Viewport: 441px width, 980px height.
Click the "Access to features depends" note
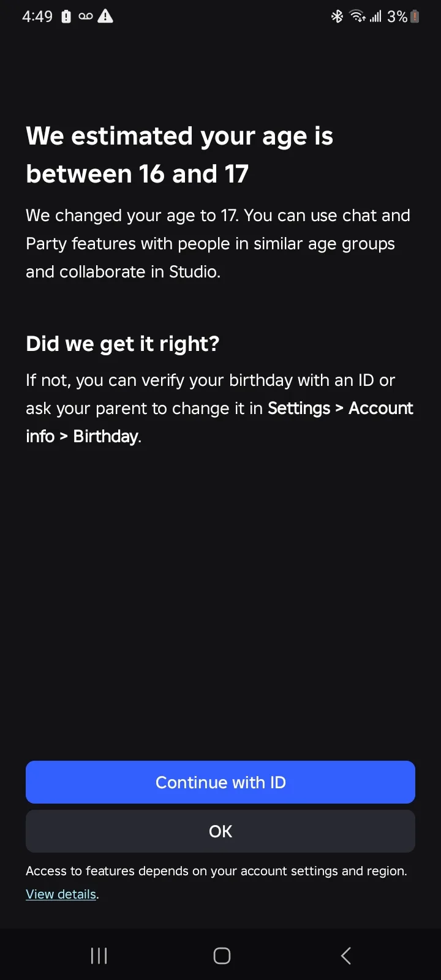216,871
